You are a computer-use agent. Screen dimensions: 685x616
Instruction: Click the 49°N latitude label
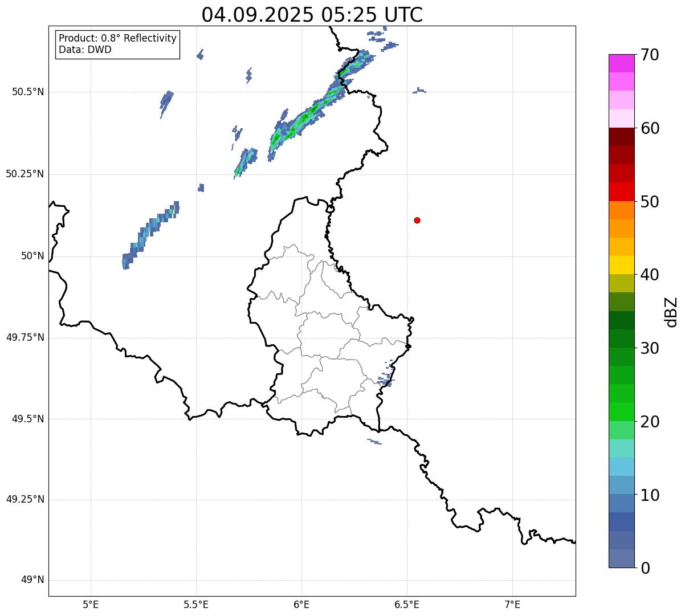(x=32, y=580)
